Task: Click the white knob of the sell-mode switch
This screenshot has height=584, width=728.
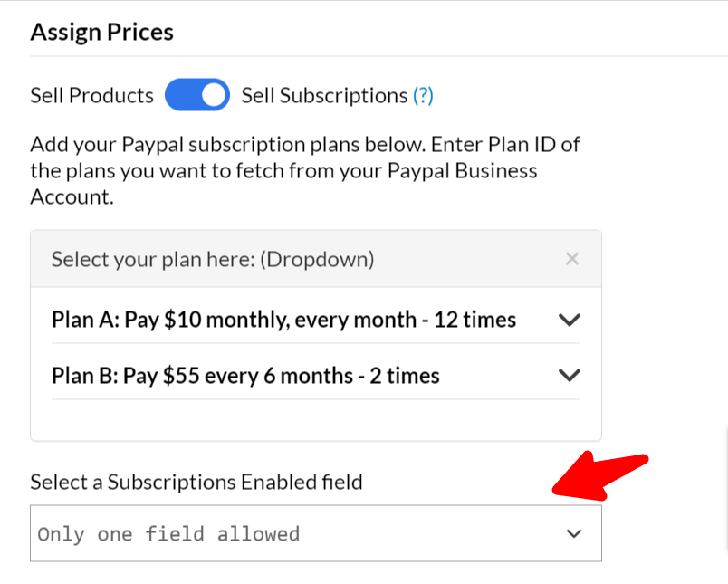Action: coord(213,95)
